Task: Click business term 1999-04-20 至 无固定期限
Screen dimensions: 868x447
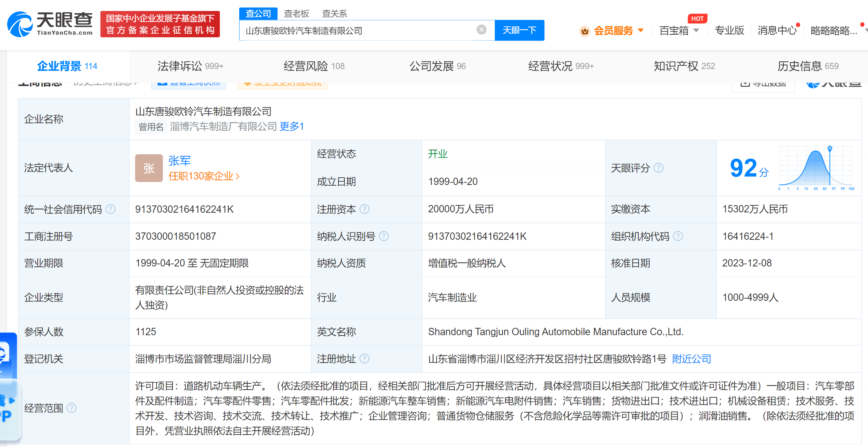Action: [192, 263]
